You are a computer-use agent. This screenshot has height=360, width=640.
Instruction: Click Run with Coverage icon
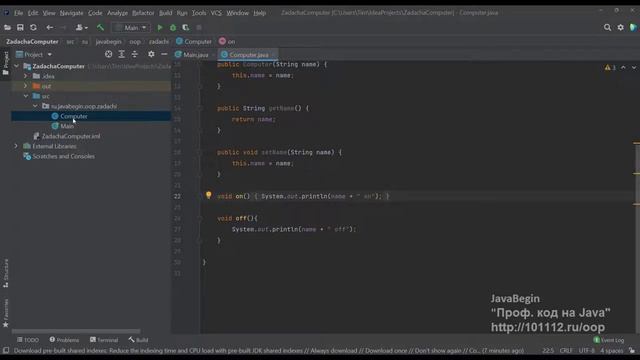click(x=186, y=27)
